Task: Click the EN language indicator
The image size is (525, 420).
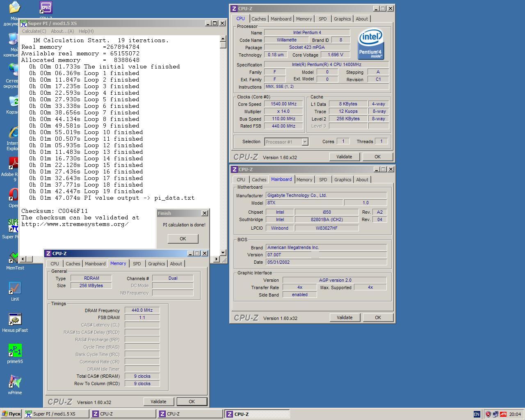Action: 477,414
